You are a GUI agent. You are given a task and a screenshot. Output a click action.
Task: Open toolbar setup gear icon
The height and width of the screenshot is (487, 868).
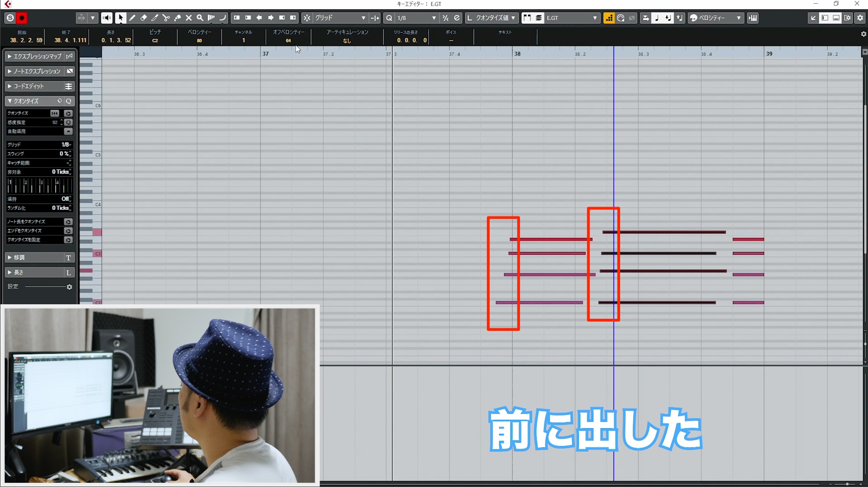860,18
